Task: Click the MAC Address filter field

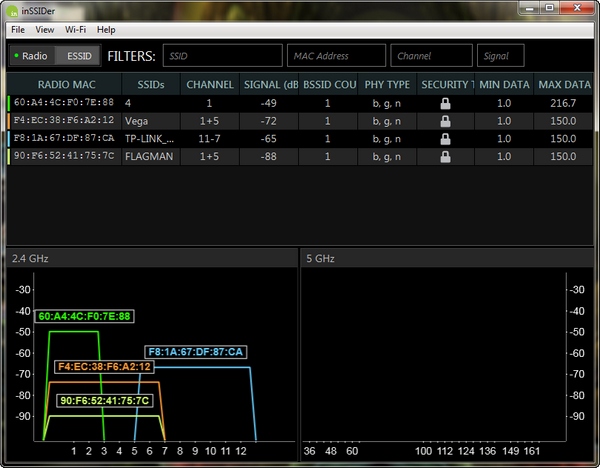Action: [x=336, y=56]
